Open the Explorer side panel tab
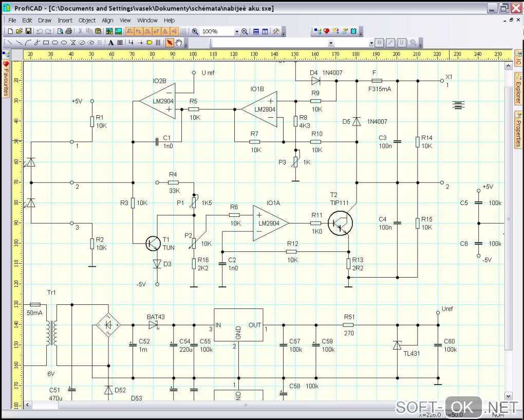Screen dimensions: 524x420 tap(518, 88)
